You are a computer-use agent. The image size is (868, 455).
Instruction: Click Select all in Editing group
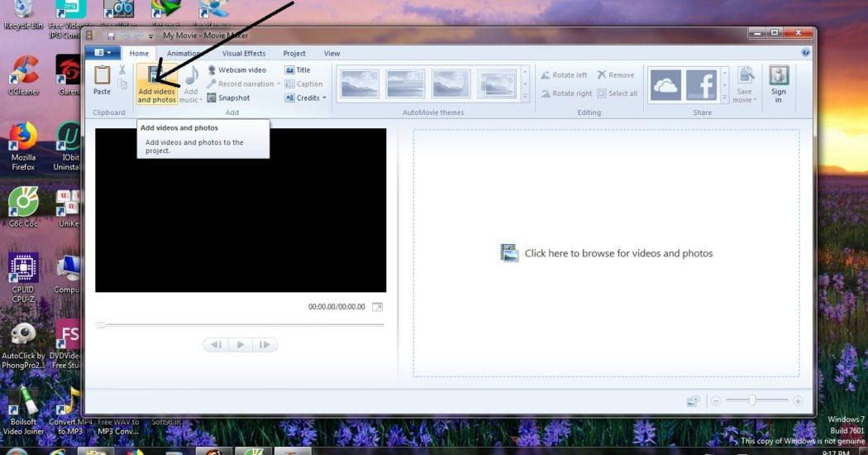coord(617,93)
